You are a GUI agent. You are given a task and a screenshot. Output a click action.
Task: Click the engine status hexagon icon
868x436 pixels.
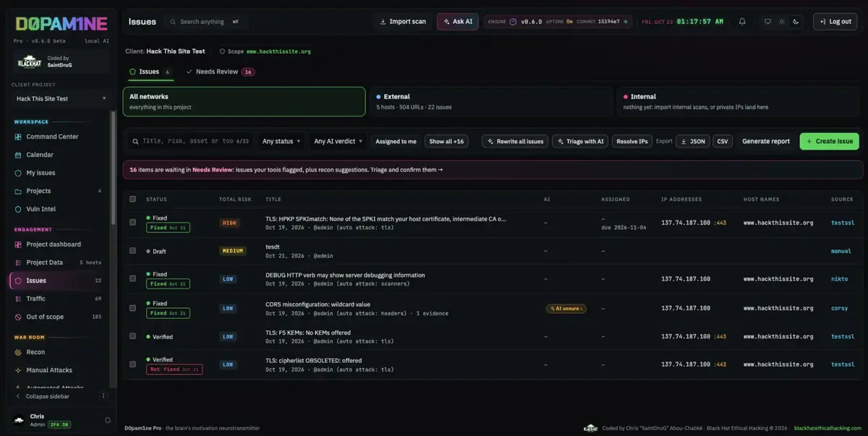513,22
